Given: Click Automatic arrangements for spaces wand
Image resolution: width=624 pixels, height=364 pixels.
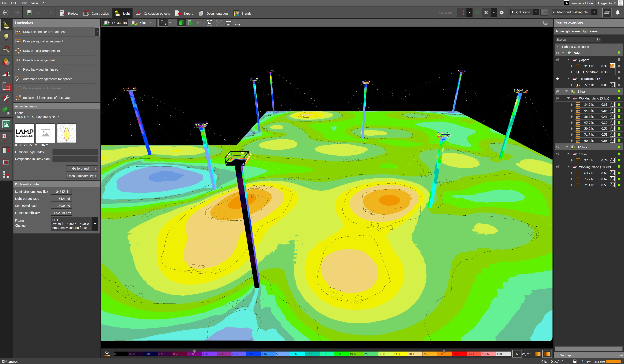Looking at the screenshot, I should [x=18, y=79].
